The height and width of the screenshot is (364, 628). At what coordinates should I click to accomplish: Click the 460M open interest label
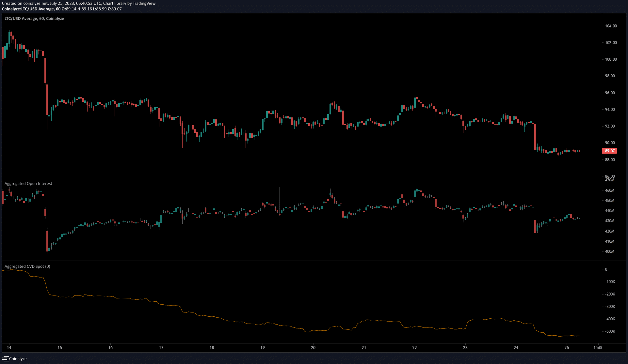click(609, 190)
